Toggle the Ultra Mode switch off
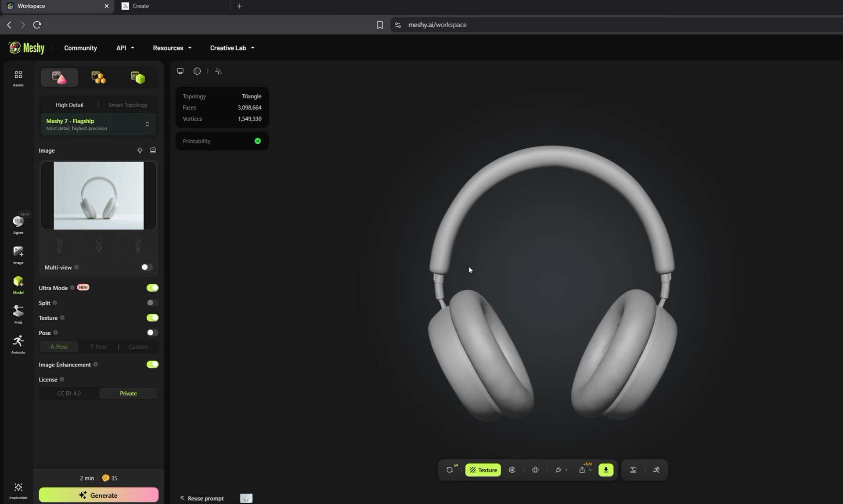Viewport: 843px width, 504px height. [152, 288]
